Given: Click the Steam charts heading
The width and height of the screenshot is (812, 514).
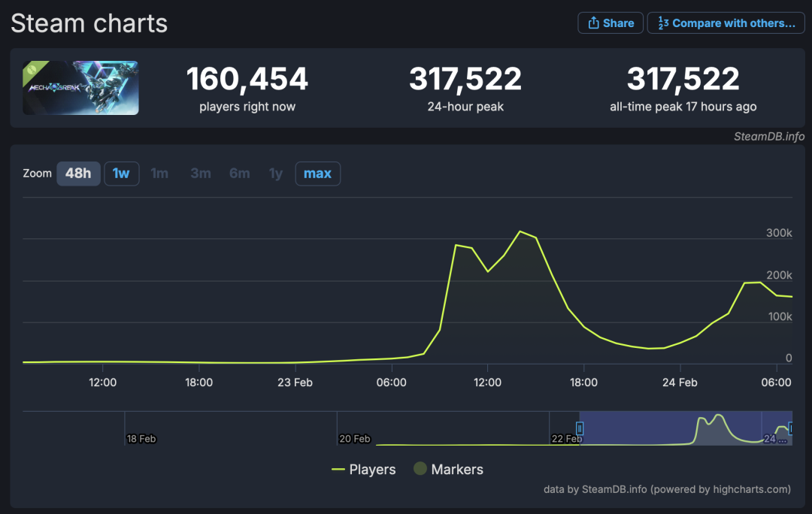Looking at the screenshot, I should 89,23.
